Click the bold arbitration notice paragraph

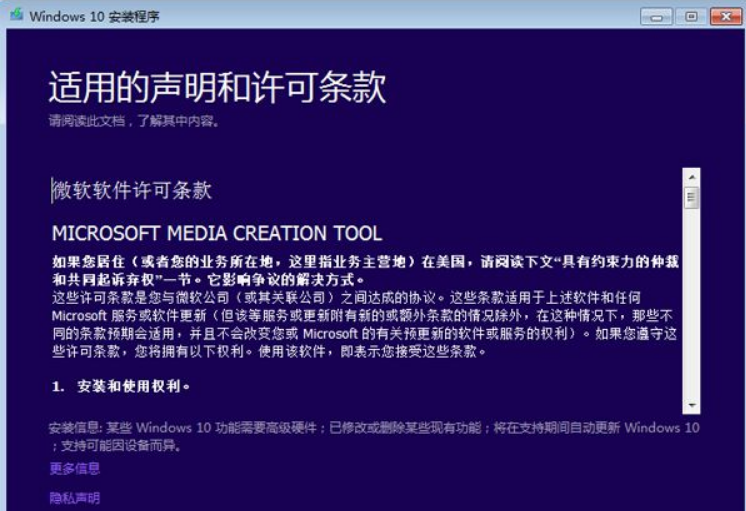coord(366,270)
